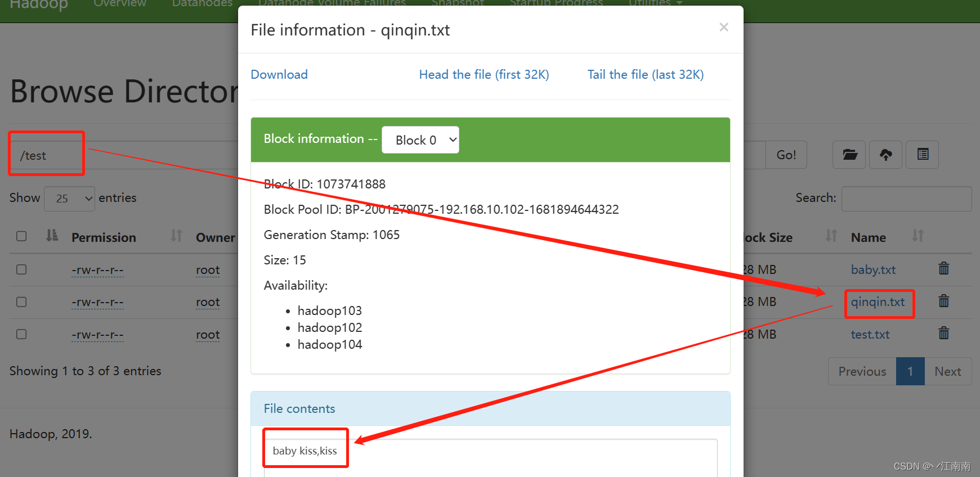Click owner root in the test.txt row
980x477 pixels.
coord(208,335)
